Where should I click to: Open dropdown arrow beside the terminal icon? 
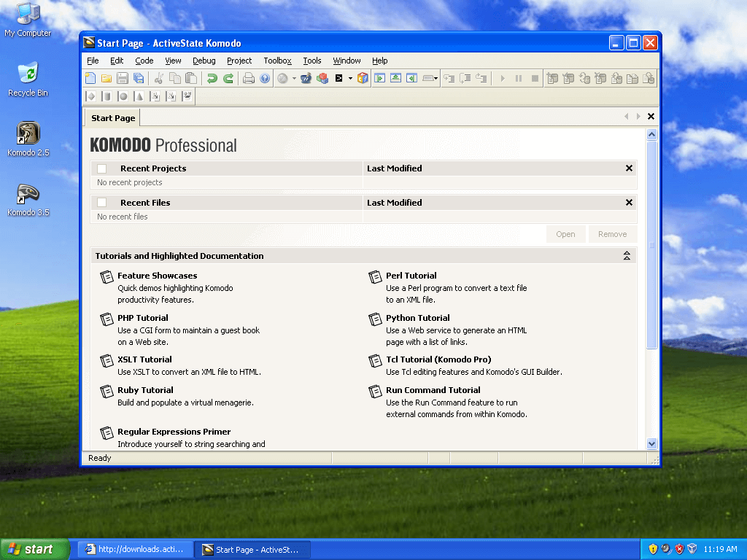click(350, 78)
